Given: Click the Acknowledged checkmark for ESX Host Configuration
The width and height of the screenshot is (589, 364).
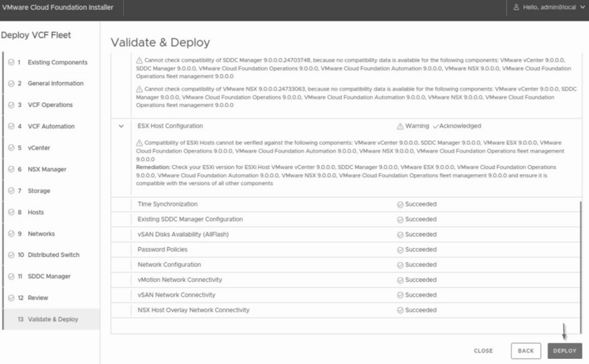Looking at the screenshot, I should [436, 126].
